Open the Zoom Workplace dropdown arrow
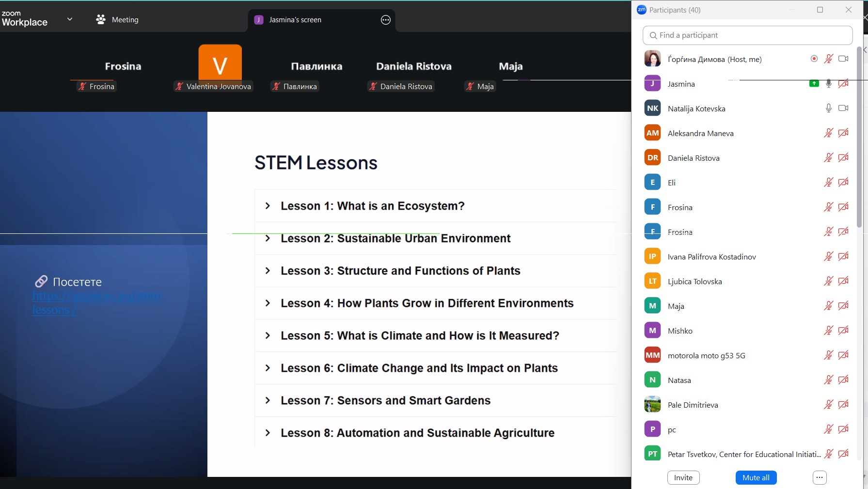The height and width of the screenshot is (489, 868). 70,20
